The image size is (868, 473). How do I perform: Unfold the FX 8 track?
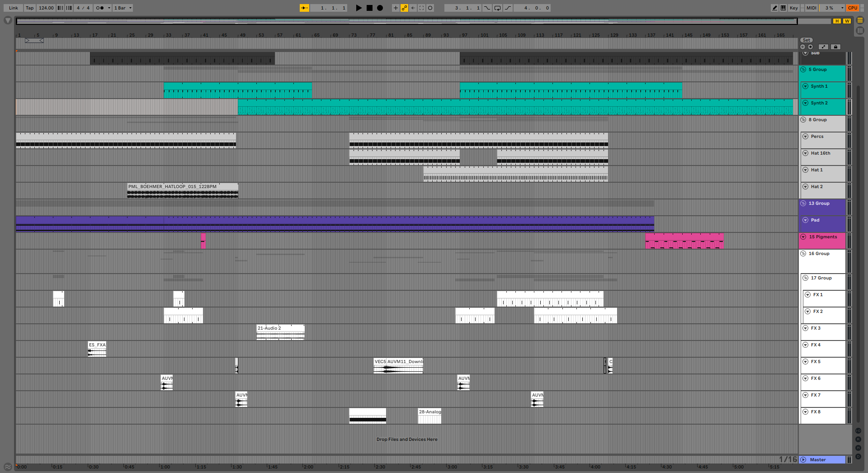(x=806, y=412)
